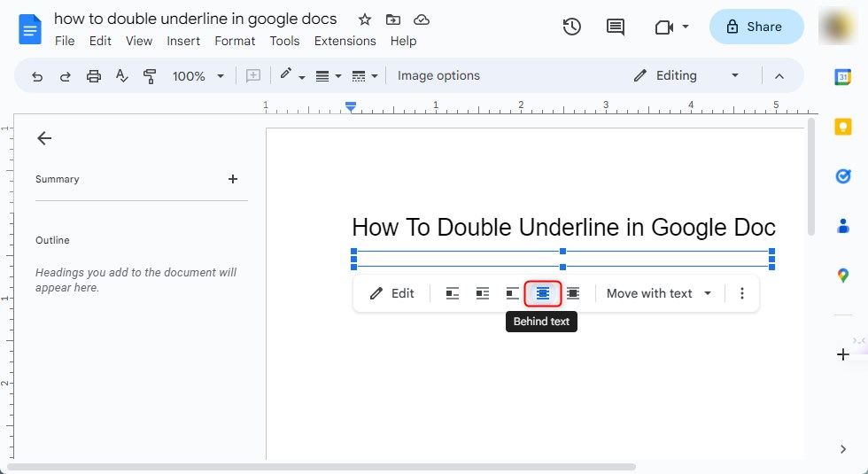Image resolution: width=868 pixels, height=474 pixels.
Task: Select the Paint format roller icon
Action: (150, 76)
